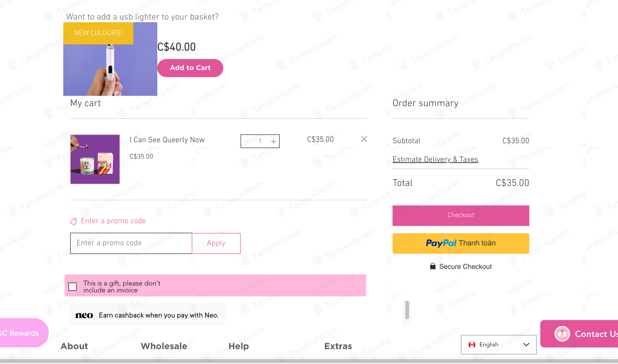Click the small vertical scrollbar handle

click(407, 311)
